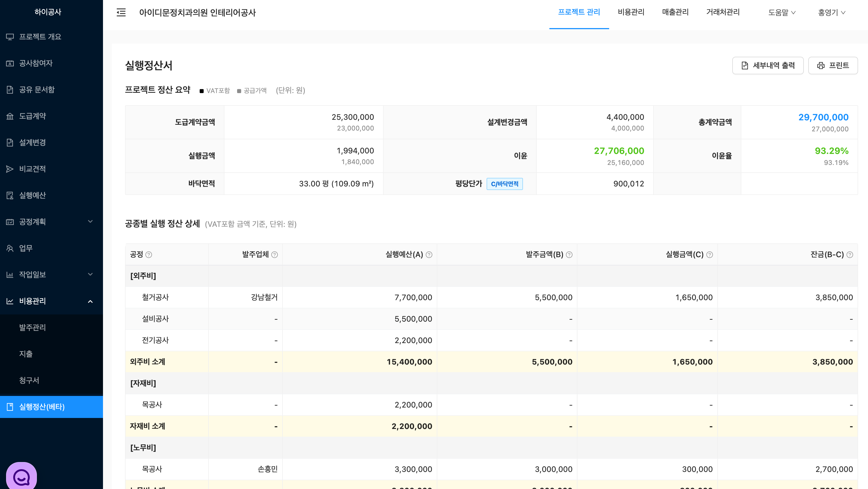Click the 업무 people icon

(10, 248)
